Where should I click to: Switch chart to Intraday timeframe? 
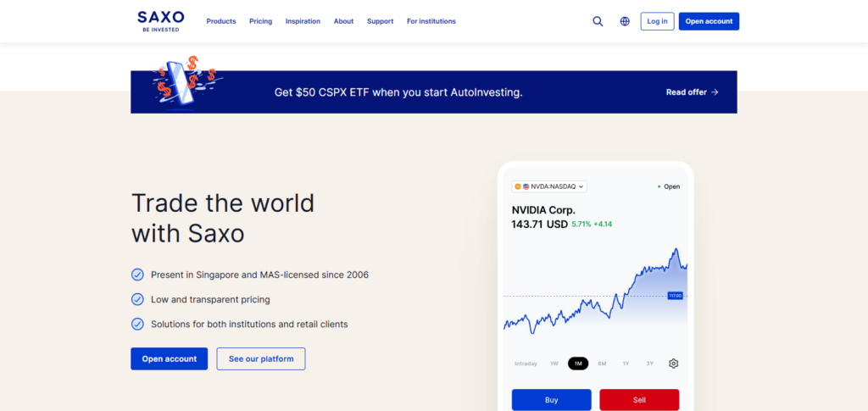(526, 364)
